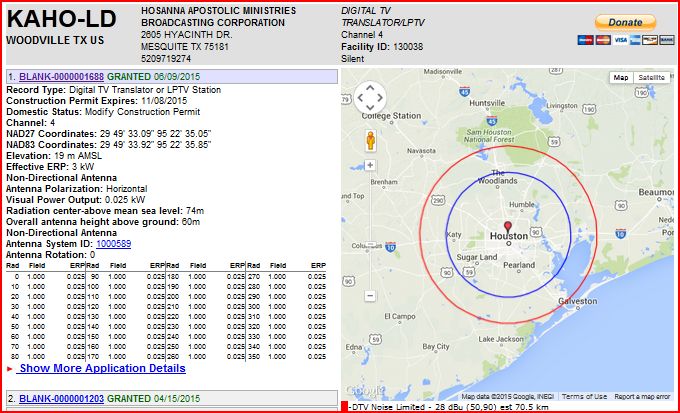Click the map zoom slider handle

pyautogui.click(x=370, y=245)
